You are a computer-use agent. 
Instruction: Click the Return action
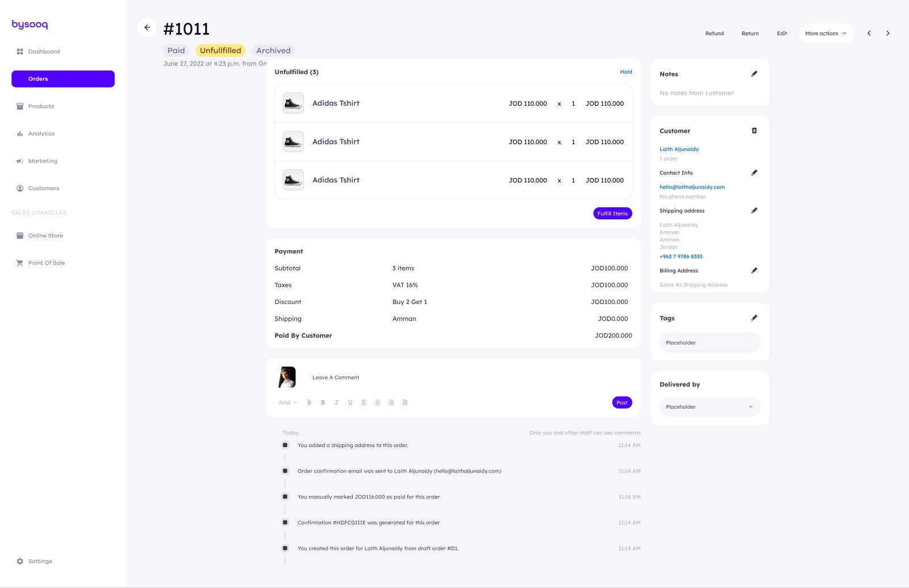point(750,34)
